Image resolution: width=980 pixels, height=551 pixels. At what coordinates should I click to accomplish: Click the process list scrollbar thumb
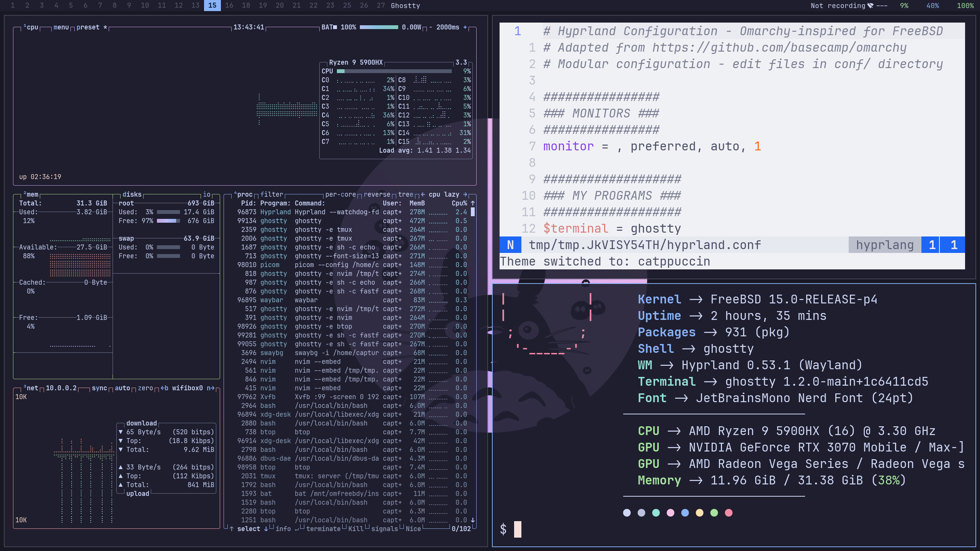[473, 212]
